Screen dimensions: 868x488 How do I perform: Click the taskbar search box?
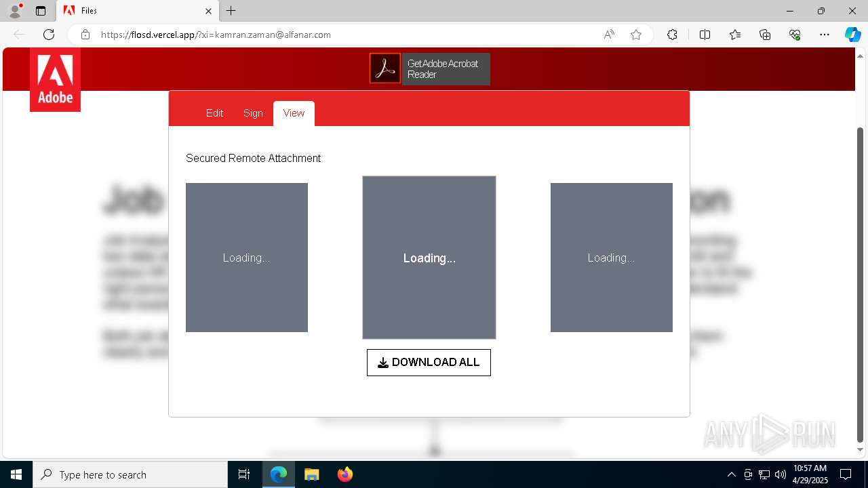[130, 474]
